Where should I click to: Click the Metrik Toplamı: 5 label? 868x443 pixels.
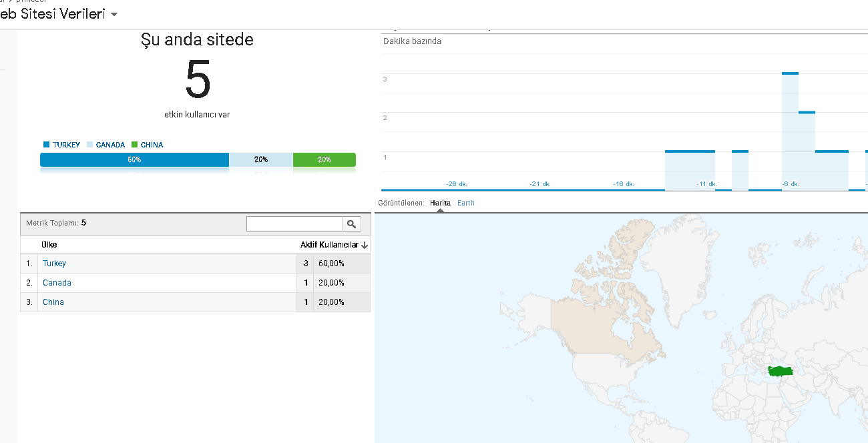pos(56,223)
